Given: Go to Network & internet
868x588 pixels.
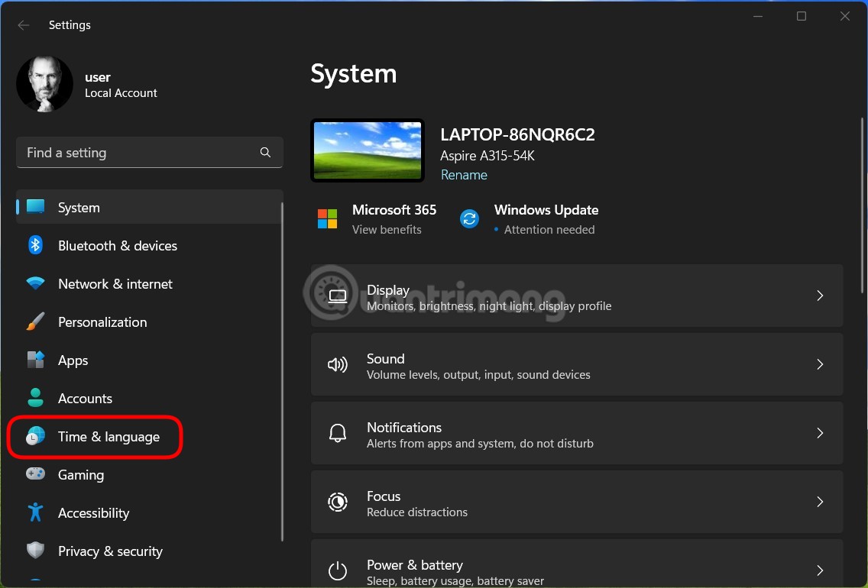Looking at the screenshot, I should click(x=150, y=283).
